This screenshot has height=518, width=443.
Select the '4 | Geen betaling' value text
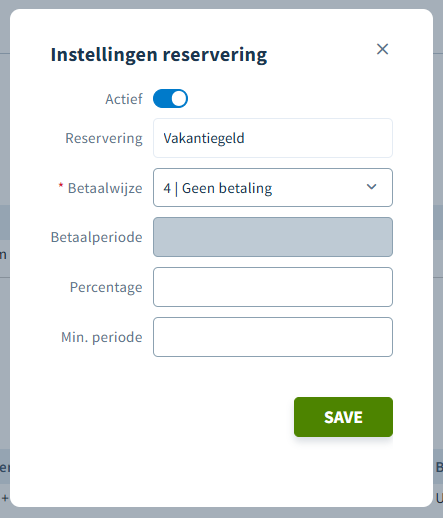pyautogui.click(x=218, y=188)
